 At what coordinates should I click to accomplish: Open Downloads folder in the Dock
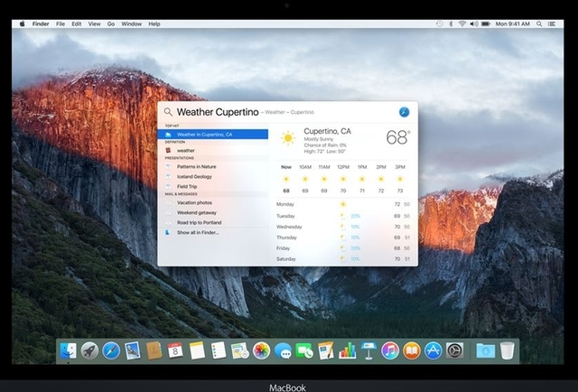(486, 350)
